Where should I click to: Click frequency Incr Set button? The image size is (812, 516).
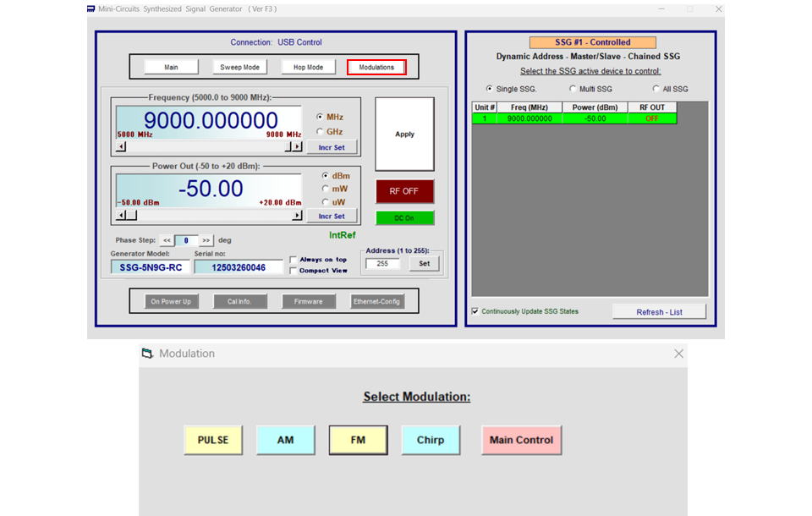[332, 148]
